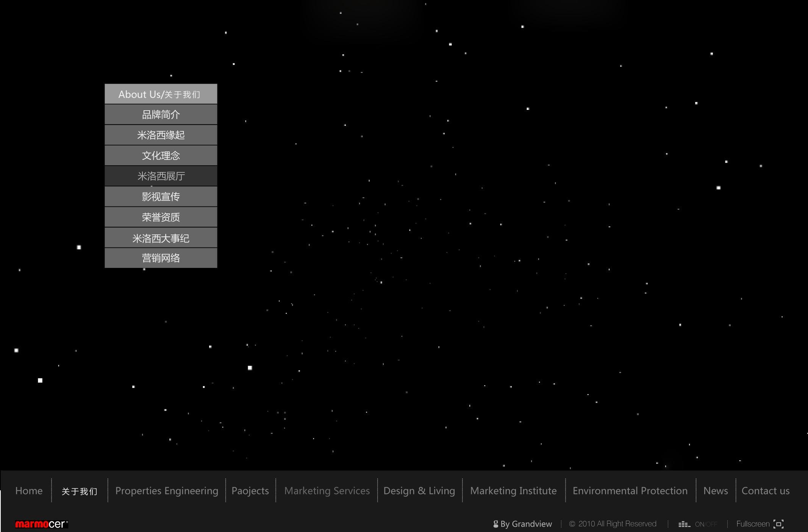This screenshot has height=532, width=808.
Task: Click the 营销网络 menu item
Action: [x=161, y=258]
